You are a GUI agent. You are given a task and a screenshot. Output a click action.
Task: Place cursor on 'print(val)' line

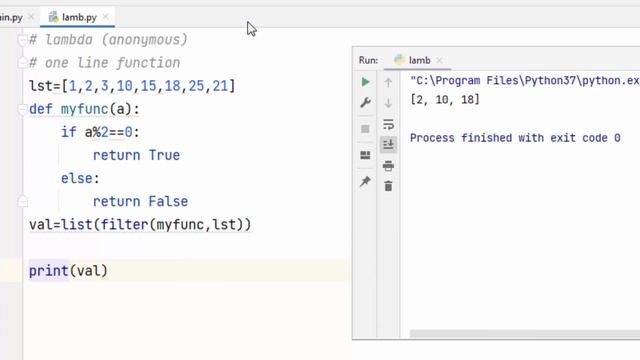point(68,271)
